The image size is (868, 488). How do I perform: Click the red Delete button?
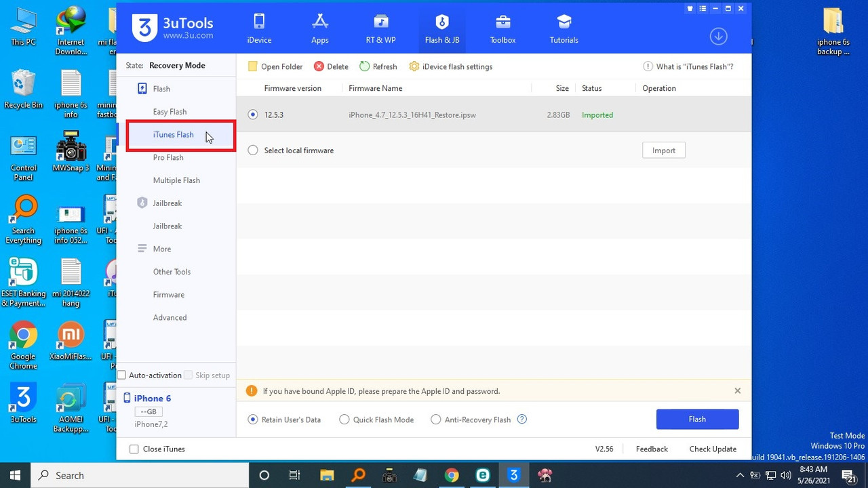coord(331,66)
